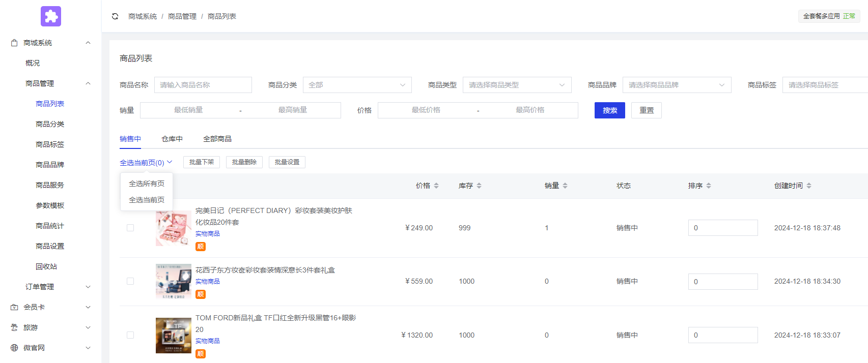Sort by 价格 column arrows

click(x=436, y=186)
